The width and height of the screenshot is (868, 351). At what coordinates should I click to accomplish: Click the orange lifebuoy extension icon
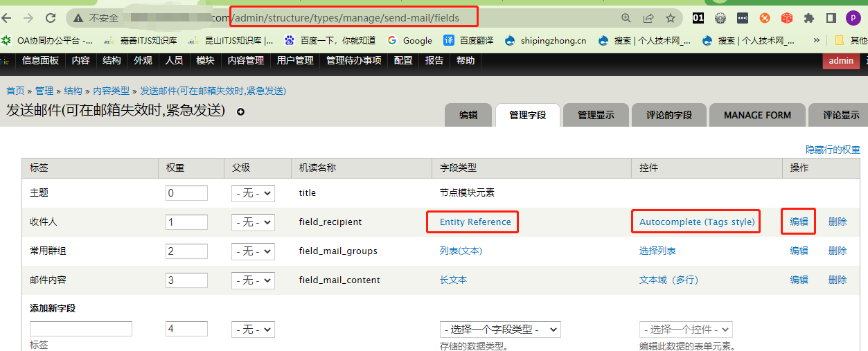tap(765, 18)
